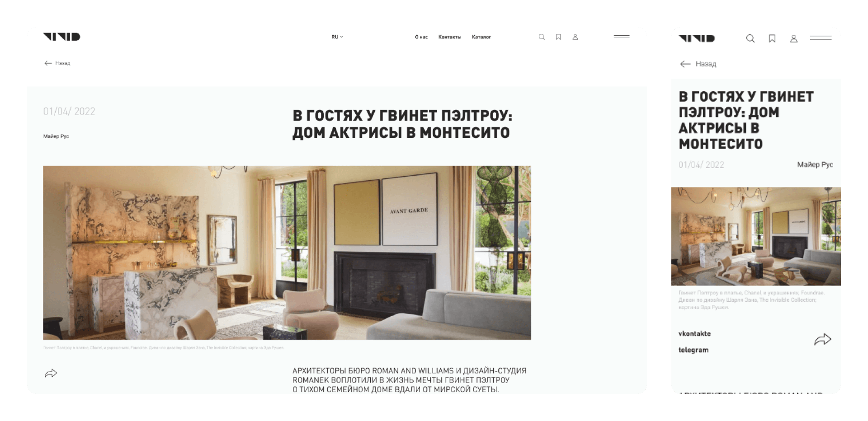Open user account icon in desktop header

point(575,37)
